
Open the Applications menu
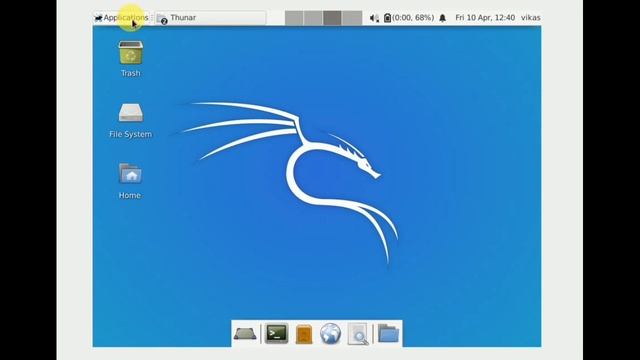click(121, 18)
